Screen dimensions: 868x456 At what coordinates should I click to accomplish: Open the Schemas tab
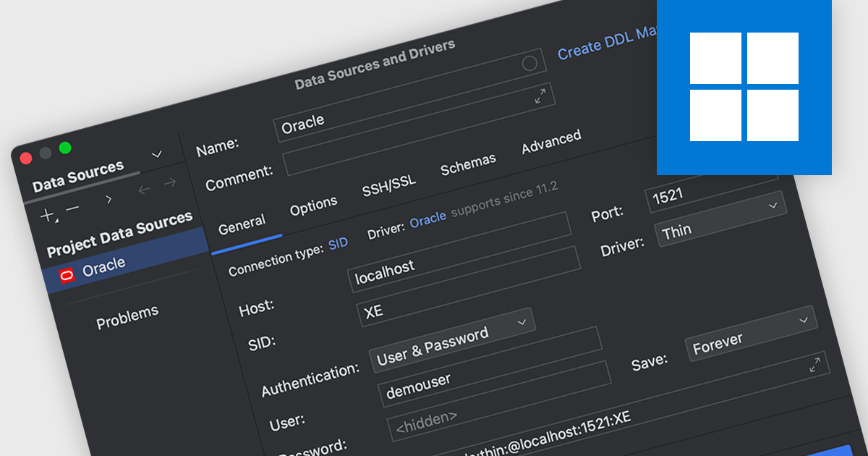coord(468,164)
